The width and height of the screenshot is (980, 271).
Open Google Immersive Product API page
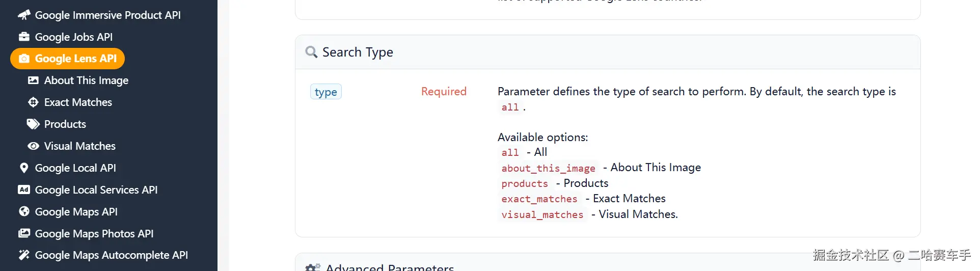coord(107,15)
